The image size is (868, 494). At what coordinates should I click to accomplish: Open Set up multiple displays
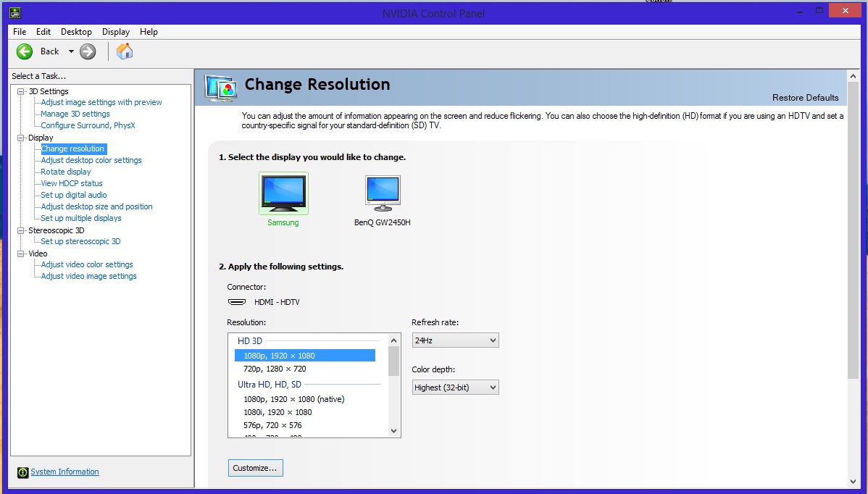[x=81, y=219]
